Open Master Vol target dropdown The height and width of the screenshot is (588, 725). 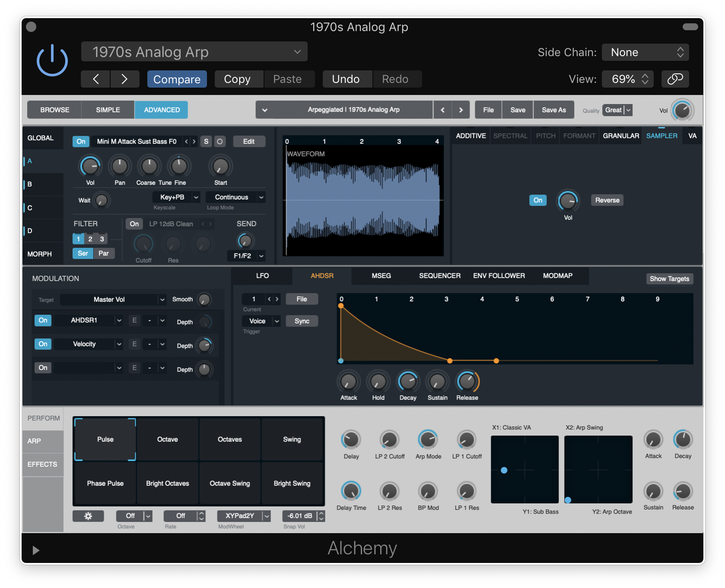point(113,300)
